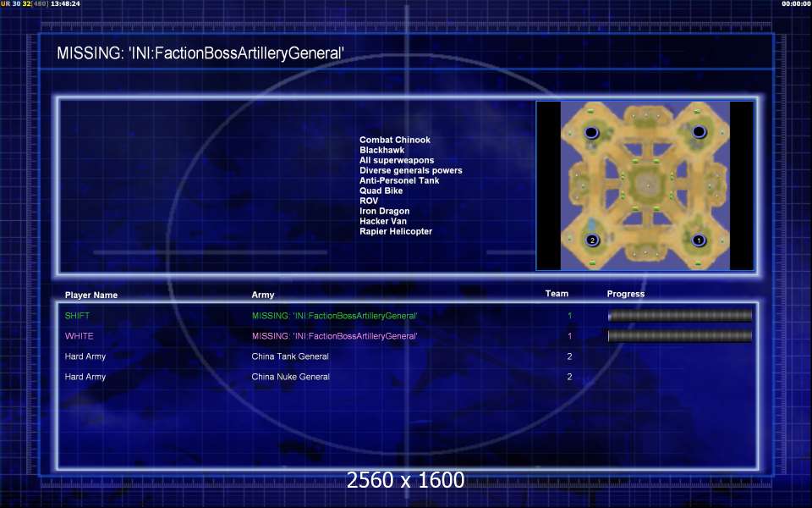Viewport: 812px width, 508px height.
Task: Click team number 1 in SHIFT row
Action: (x=569, y=316)
